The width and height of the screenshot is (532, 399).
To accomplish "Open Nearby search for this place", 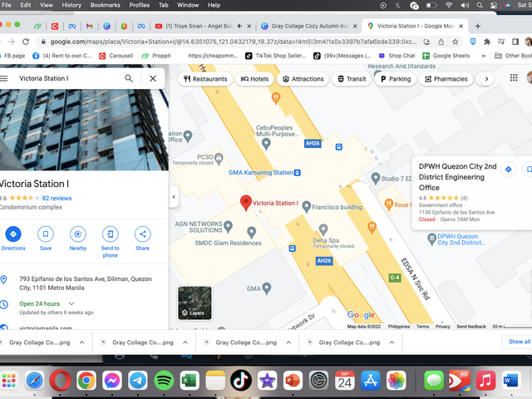I will (x=77, y=234).
